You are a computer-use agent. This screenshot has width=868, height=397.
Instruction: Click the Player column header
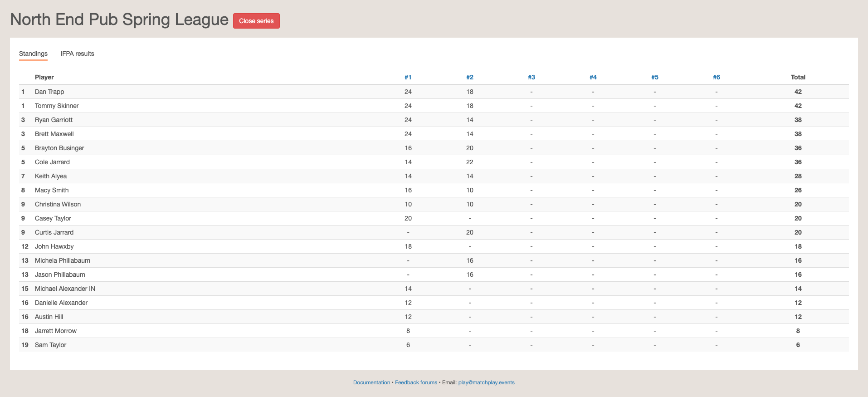[44, 77]
